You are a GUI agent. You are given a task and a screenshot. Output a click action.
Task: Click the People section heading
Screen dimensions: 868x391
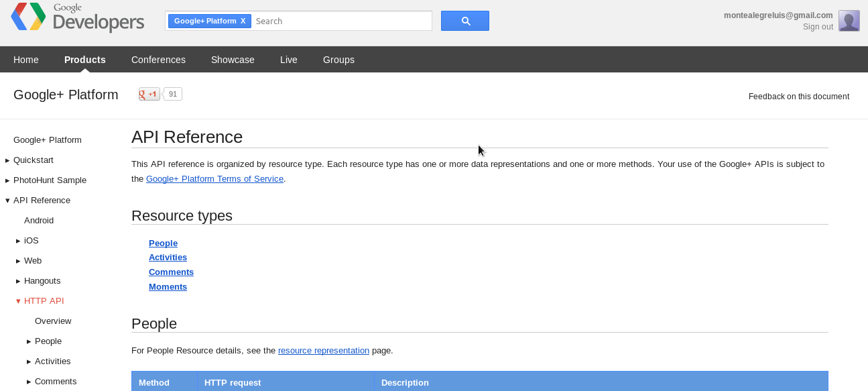tap(154, 324)
